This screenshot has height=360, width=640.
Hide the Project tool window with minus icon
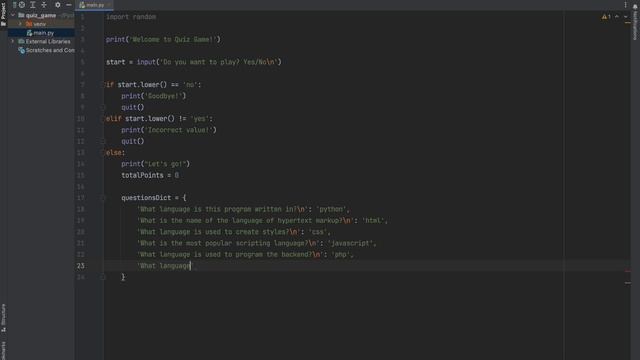pyautogui.click(x=69, y=4)
